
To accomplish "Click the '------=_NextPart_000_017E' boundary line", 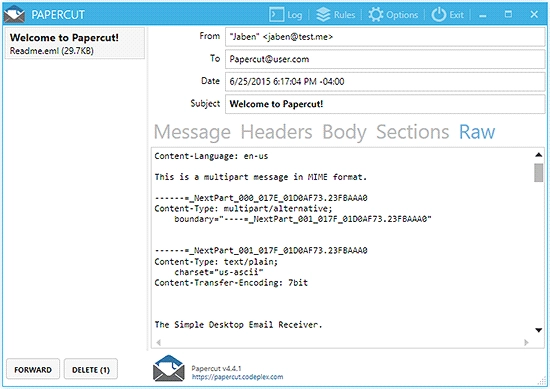I will (x=261, y=198).
